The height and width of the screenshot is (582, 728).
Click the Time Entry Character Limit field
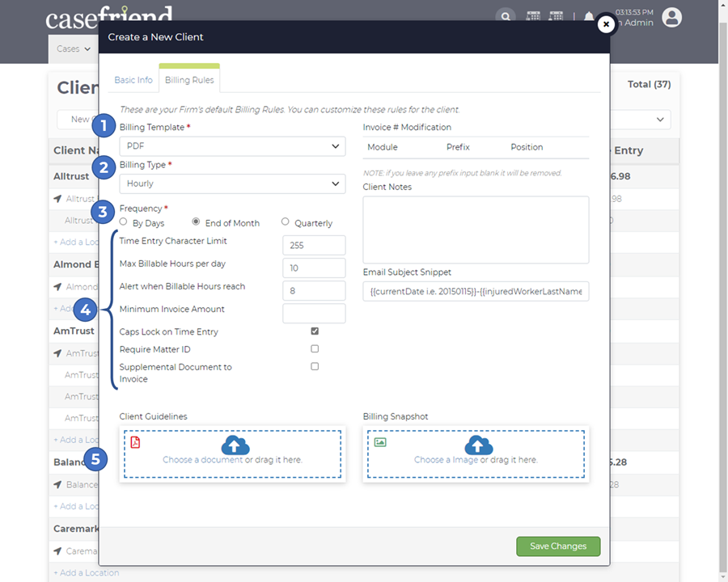point(314,245)
